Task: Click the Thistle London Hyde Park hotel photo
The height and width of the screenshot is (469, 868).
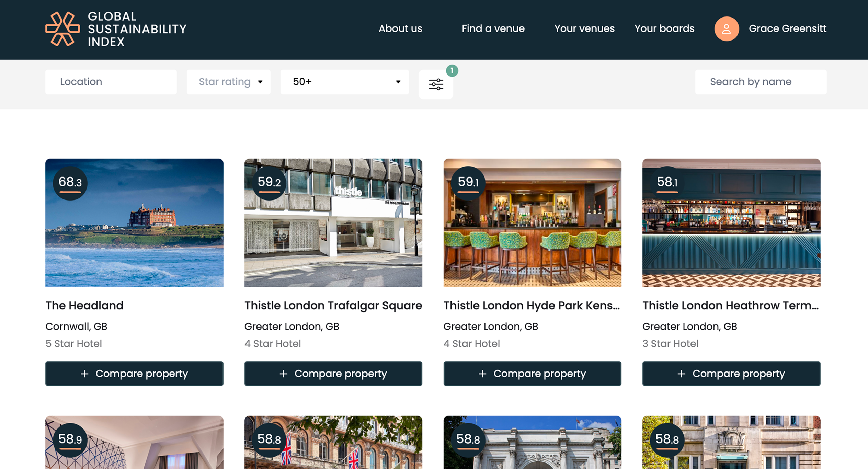Action: point(532,222)
